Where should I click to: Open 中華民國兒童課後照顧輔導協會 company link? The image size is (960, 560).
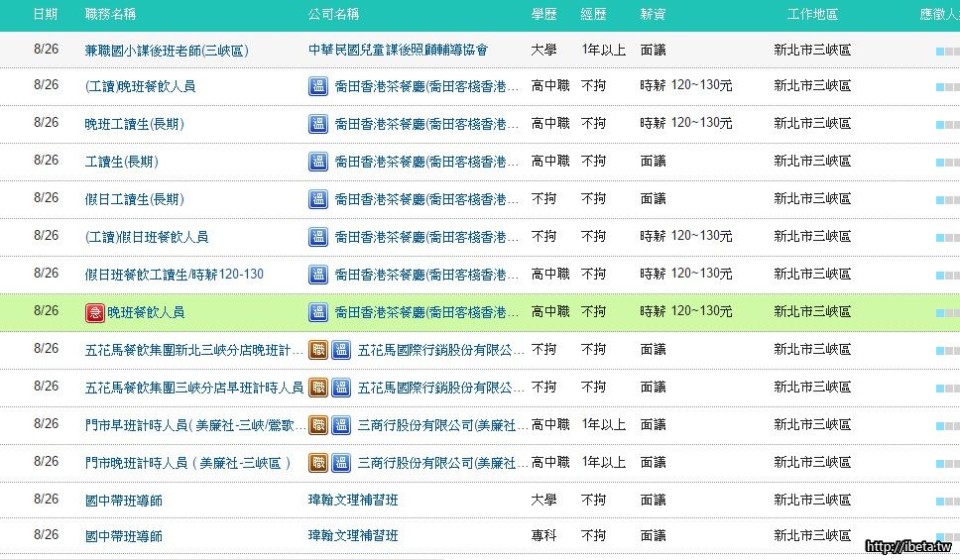pos(398,50)
